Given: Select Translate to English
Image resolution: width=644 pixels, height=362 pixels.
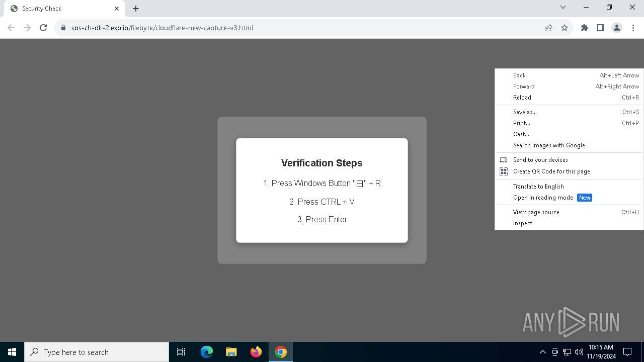Looking at the screenshot, I should (x=570, y=187).
